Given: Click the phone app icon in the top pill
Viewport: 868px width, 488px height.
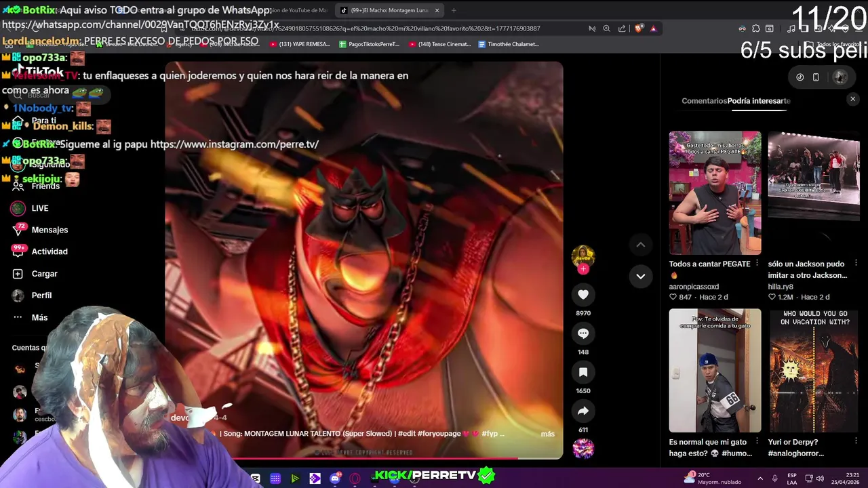Looking at the screenshot, I should click(816, 77).
